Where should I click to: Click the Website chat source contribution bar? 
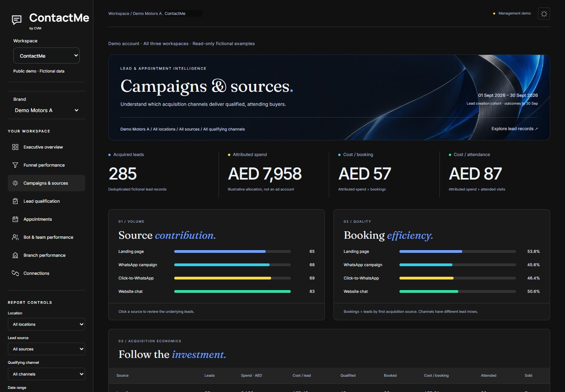point(232,291)
